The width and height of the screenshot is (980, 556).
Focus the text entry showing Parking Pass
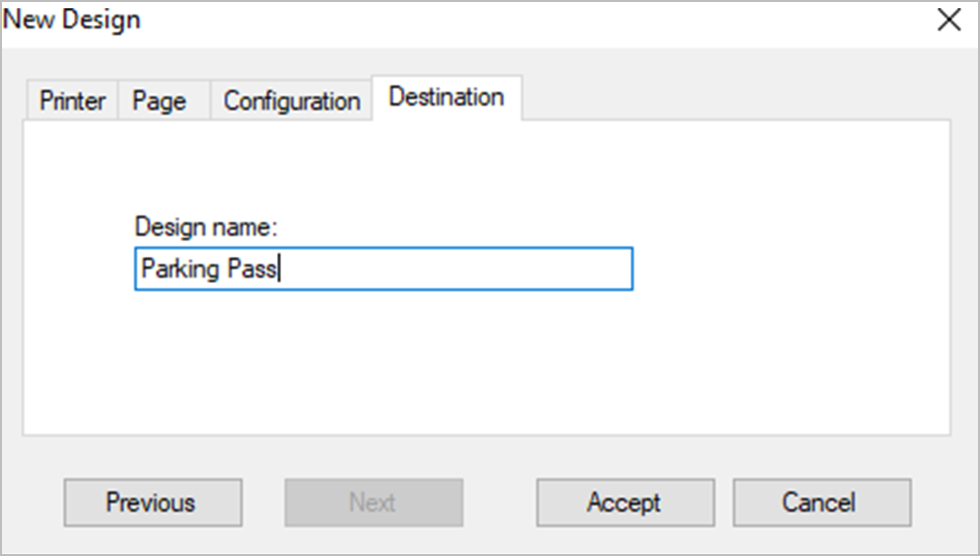383,269
